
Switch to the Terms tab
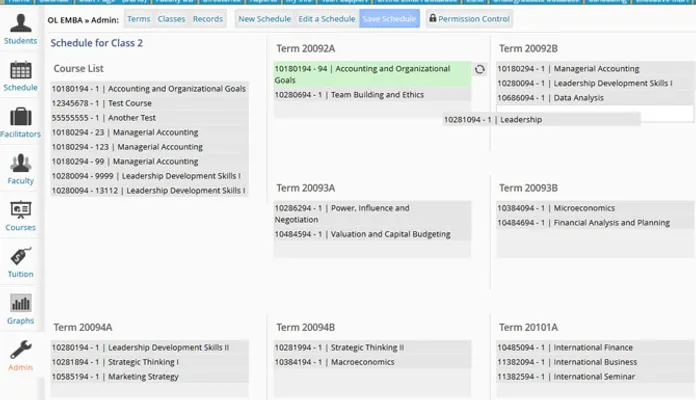pyautogui.click(x=138, y=19)
